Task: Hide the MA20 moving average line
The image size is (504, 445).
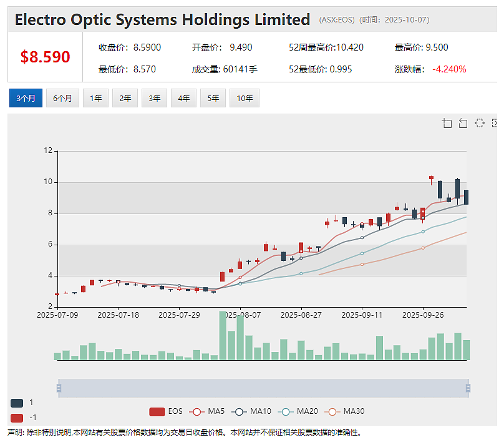Action: pyautogui.click(x=298, y=411)
